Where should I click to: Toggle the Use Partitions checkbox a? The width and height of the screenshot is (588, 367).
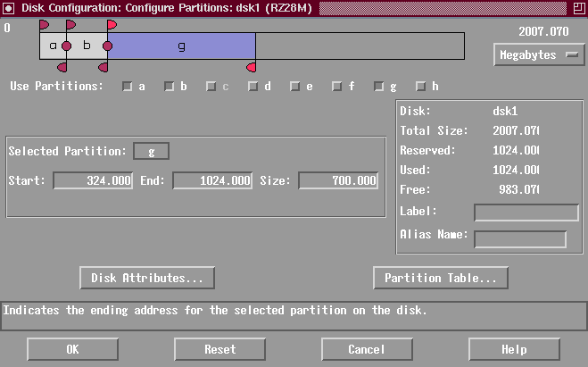click(127, 87)
